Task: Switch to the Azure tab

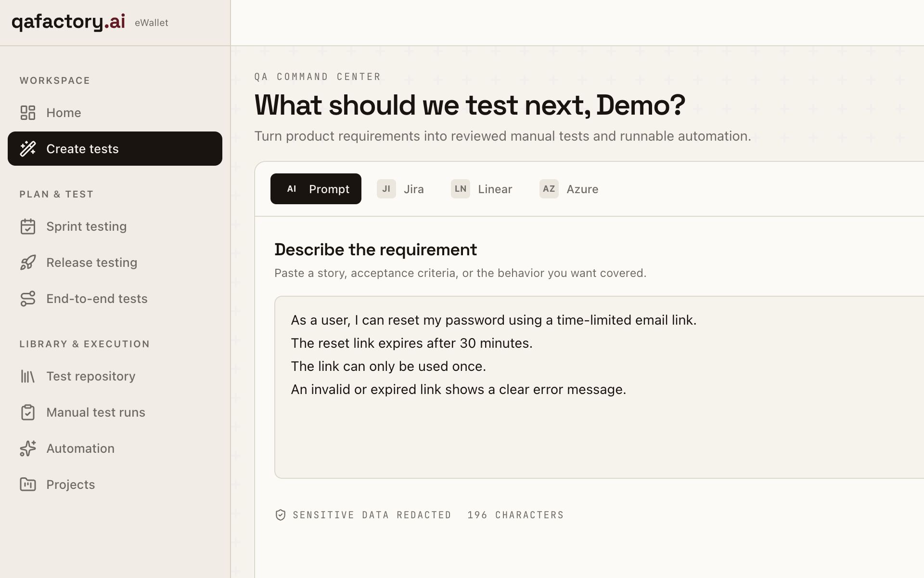Action: tap(569, 189)
